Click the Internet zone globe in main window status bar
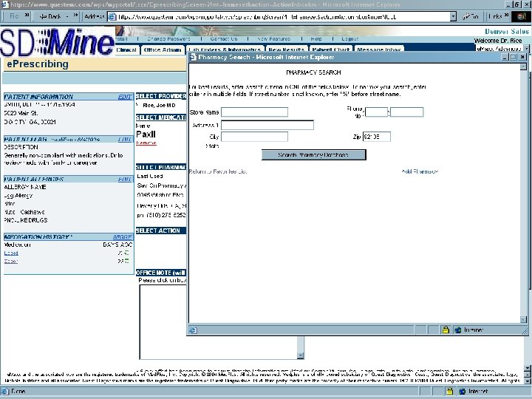532x399 pixels. pyautogui.click(x=462, y=391)
